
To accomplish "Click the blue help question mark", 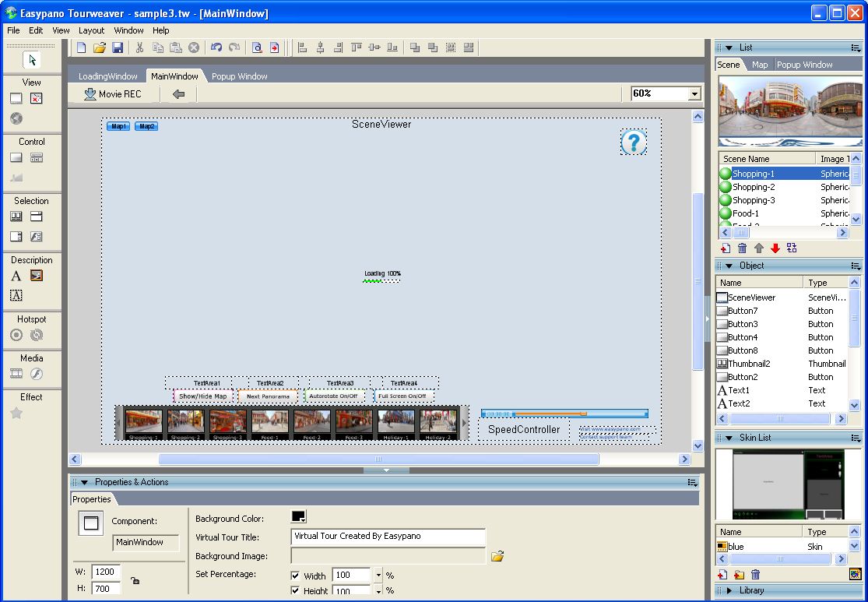I will click(634, 143).
